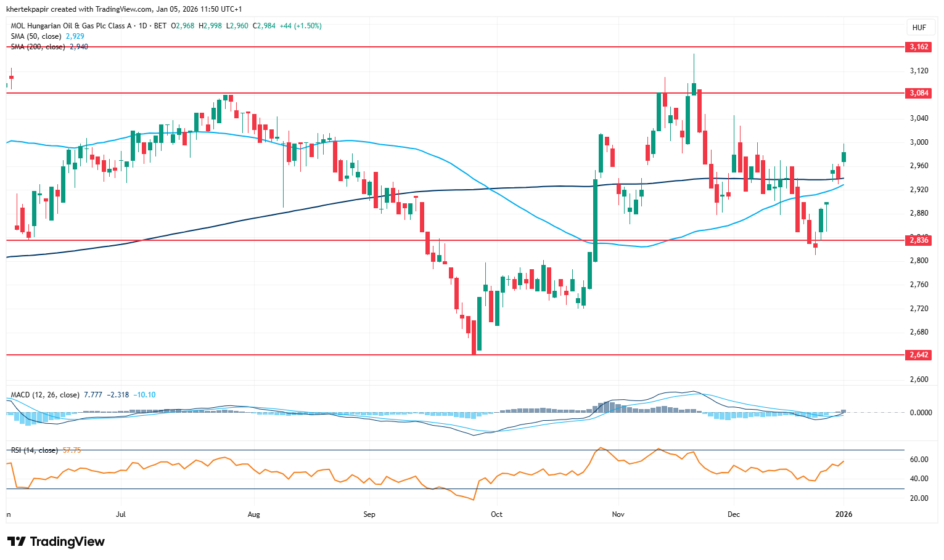
Task: Click the MOL Hungarian Oil & Gas title
Action: [x=71, y=26]
